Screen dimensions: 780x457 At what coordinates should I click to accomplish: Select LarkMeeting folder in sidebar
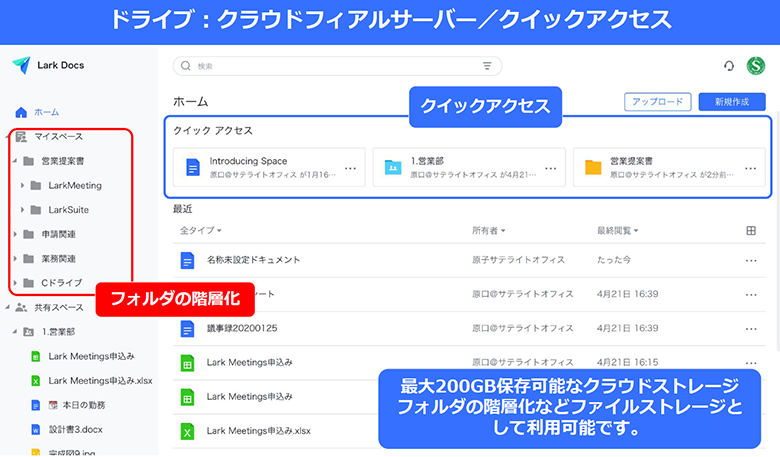pyautogui.click(x=75, y=185)
